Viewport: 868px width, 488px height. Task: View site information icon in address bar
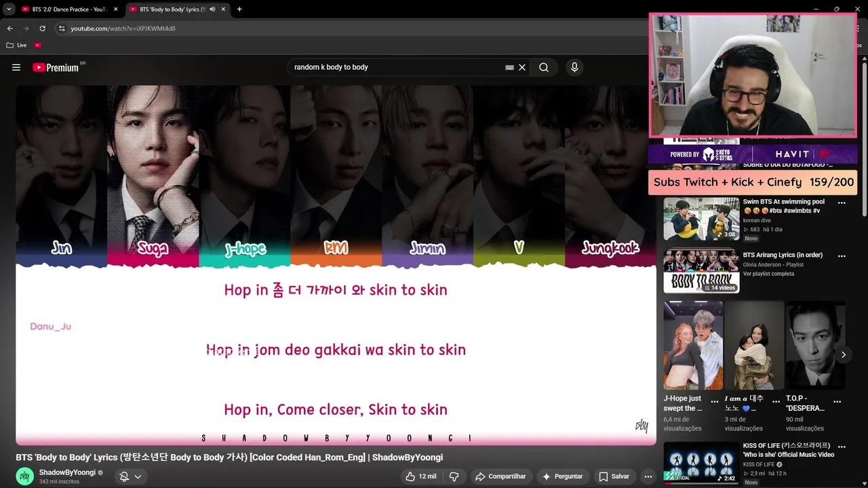[62, 28]
